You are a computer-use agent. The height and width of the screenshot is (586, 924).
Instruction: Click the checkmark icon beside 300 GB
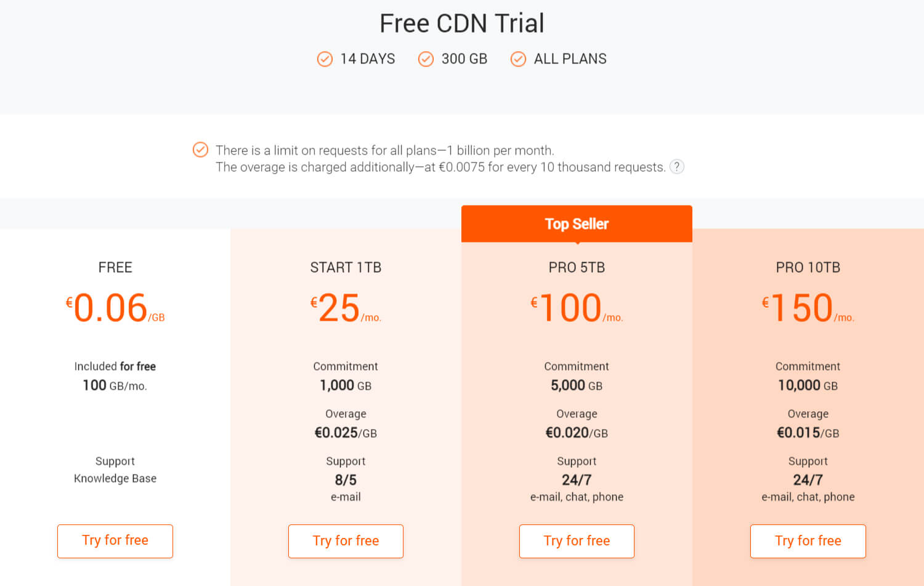[x=426, y=59]
